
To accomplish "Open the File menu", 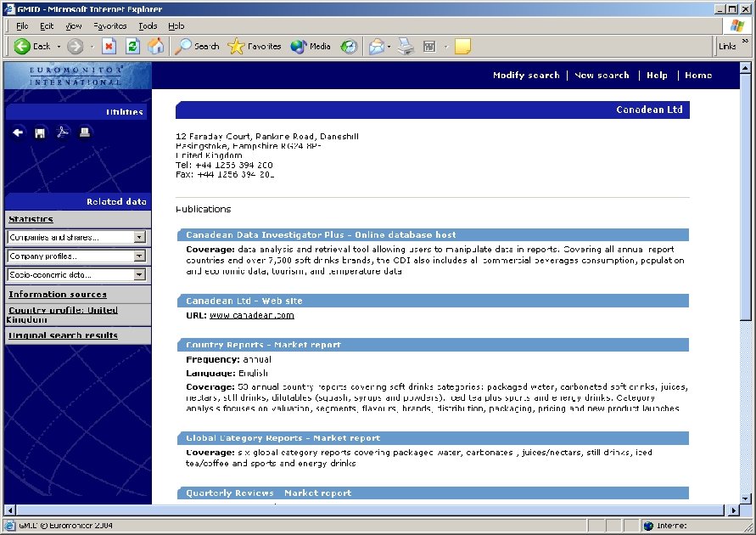I will coord(20,25).
